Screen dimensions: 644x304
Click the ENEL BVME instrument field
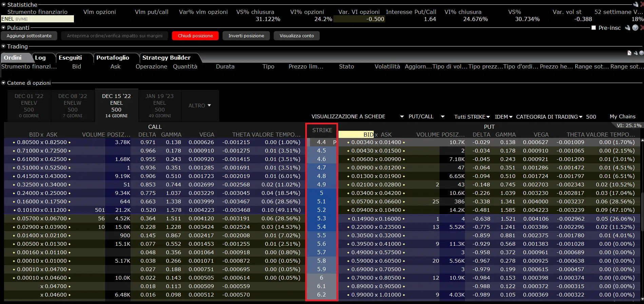click(x=37, y=19)
